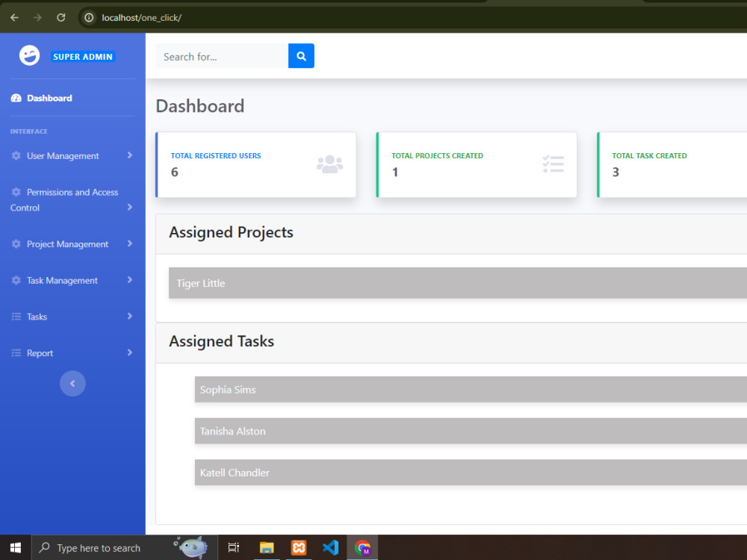
Task: Reload the page with refresh icon
Action: (61, 18)
